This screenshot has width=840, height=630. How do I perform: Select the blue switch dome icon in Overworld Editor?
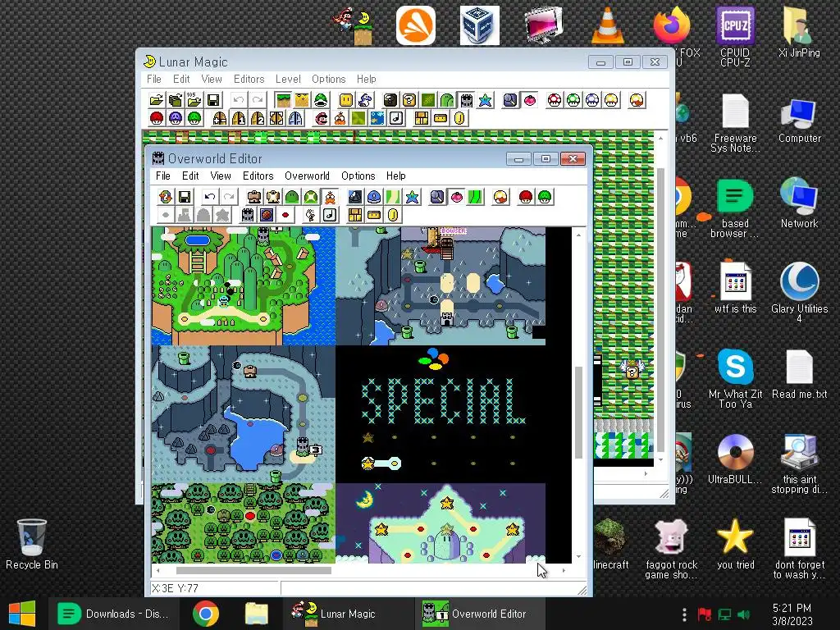pyautogui.click(x=374, y=197)
